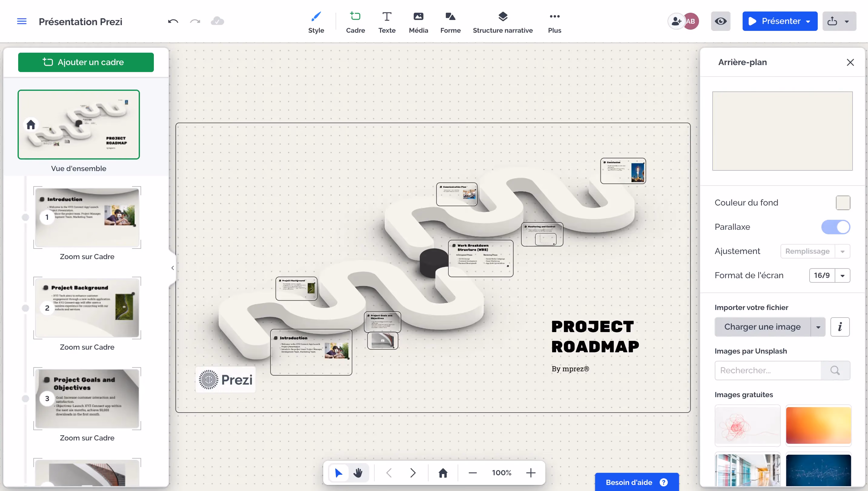Invite collaborators with add-person icon
Viewport: 868px width, 491px height.
point(676,21)
